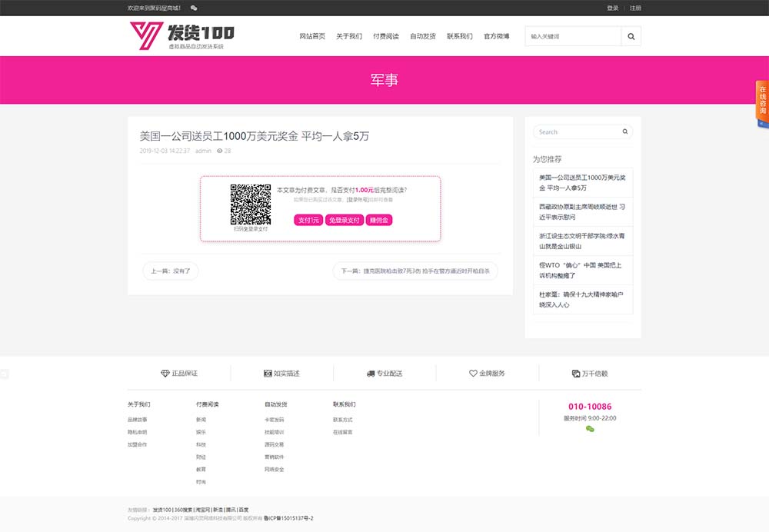Focus the 输入关键词 header search field
Image resolution: width=769 pixels, height=532 pixels.
(x=573, y=36)
